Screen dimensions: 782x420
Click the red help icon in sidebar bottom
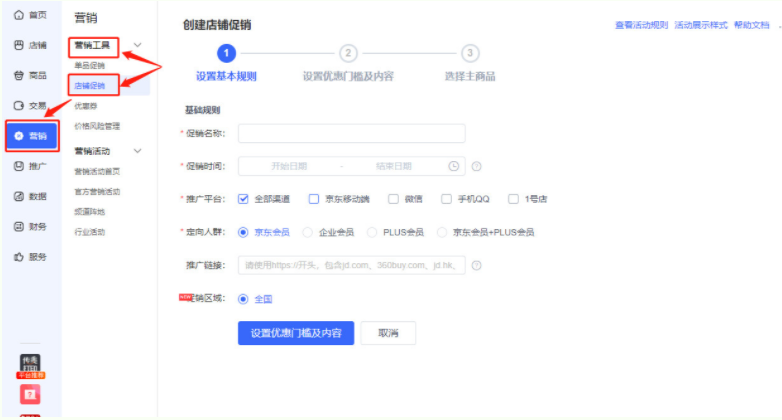(x=30, y=395)
